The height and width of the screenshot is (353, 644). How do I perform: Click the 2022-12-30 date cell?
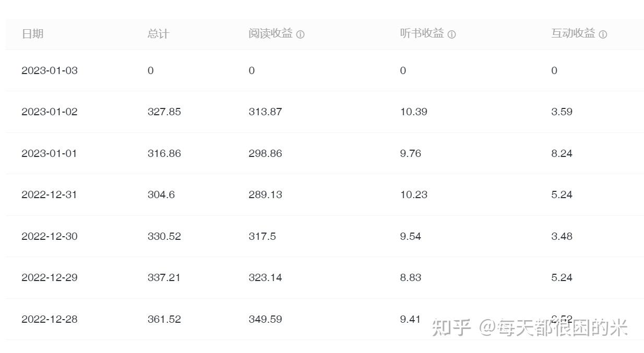[49, 236]
